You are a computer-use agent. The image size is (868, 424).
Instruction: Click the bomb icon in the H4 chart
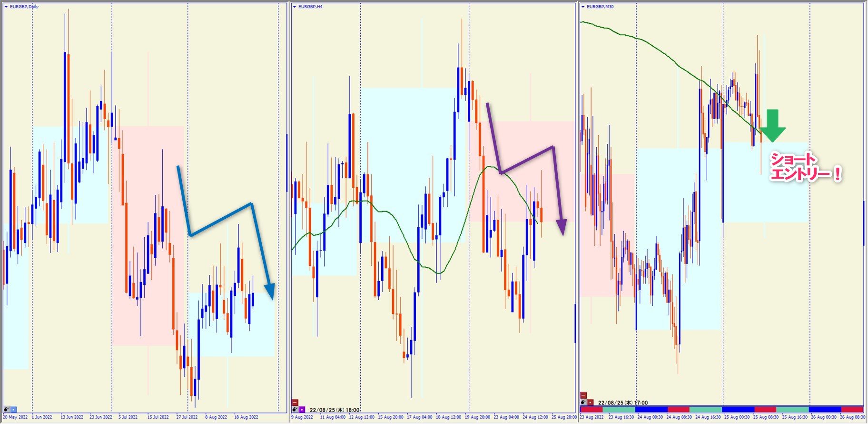[x=295, y=409]
